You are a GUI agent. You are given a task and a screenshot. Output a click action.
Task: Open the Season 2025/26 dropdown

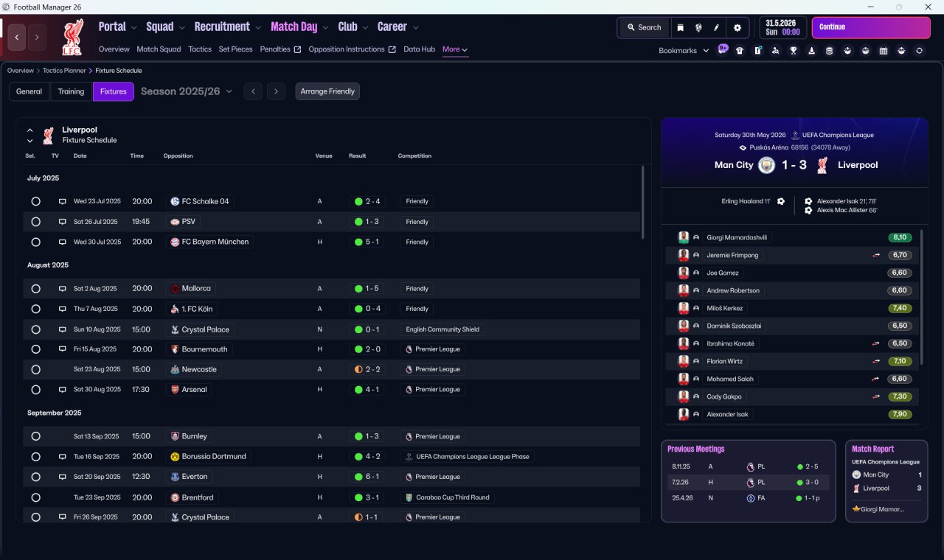click(x=187, y=91)
